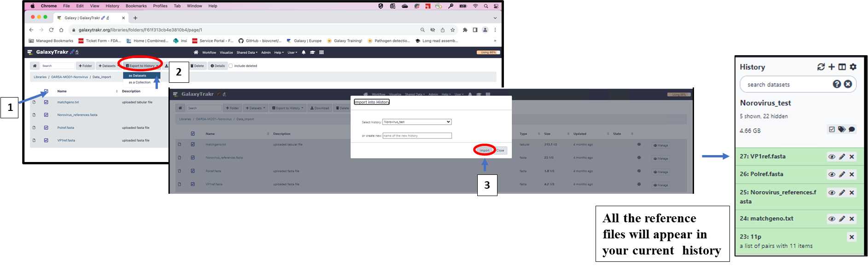Open the notifications bell in the GalaxyTrakr navbar
This screenshot has width=868, height=266.
[x=304, y=52]
